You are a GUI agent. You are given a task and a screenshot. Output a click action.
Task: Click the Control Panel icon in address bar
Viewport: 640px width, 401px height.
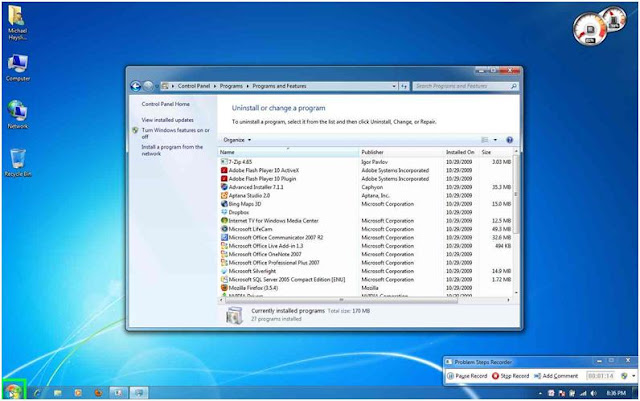(165, 86)
